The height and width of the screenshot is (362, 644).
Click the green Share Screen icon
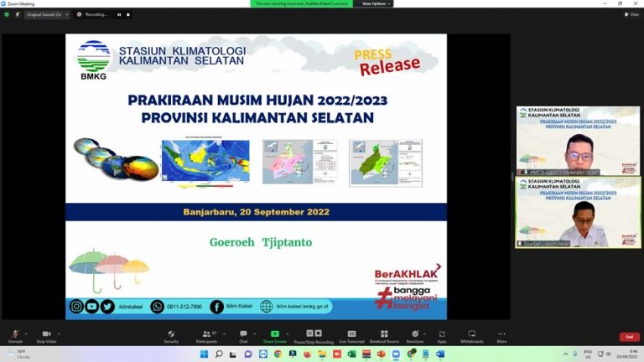(x=274, y=334)
